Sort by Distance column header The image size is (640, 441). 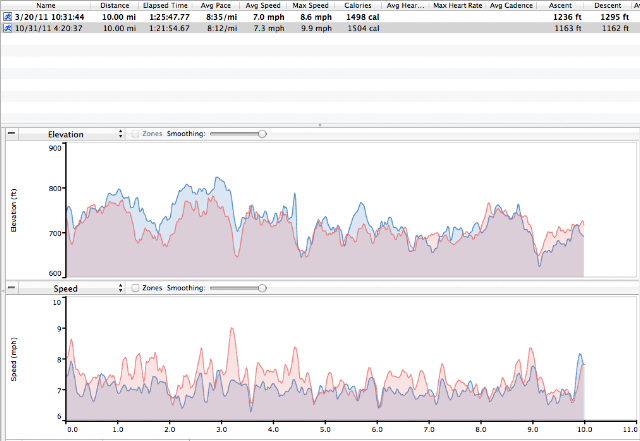(x=115, y=5)
